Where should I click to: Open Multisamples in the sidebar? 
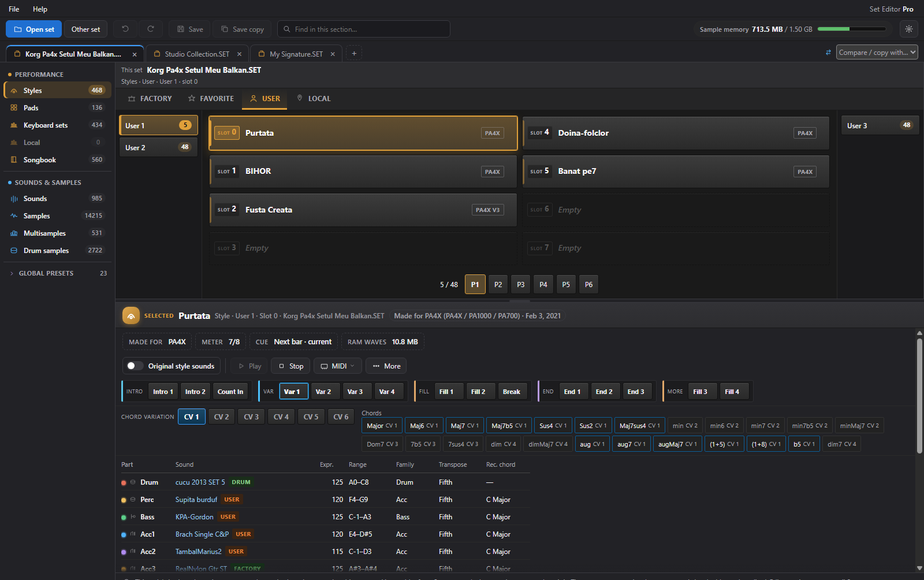coord(57,233)
